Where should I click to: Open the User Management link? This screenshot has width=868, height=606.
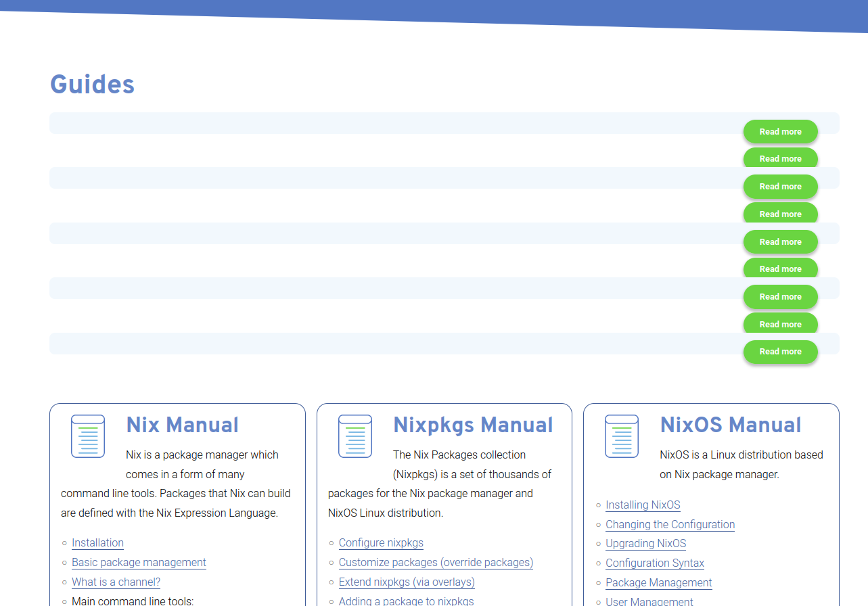[649, 601]
